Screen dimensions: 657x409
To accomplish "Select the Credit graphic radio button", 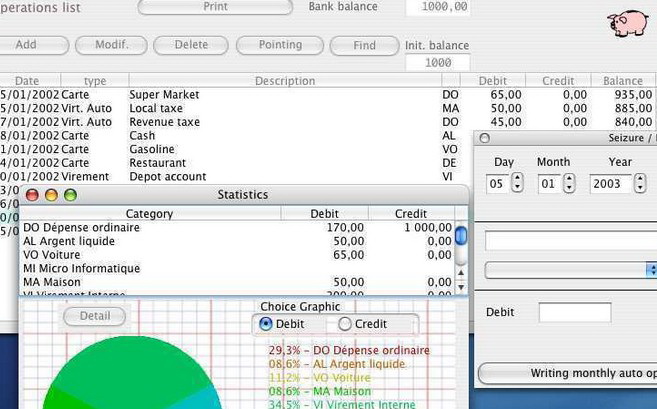I will [x=344, y=324].
